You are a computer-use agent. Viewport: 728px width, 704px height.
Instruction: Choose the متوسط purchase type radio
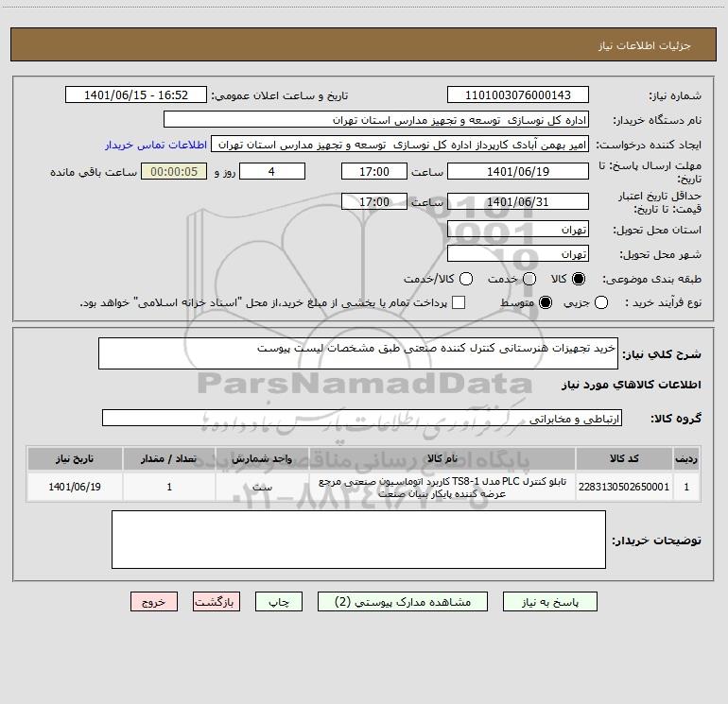pos(546,302)
